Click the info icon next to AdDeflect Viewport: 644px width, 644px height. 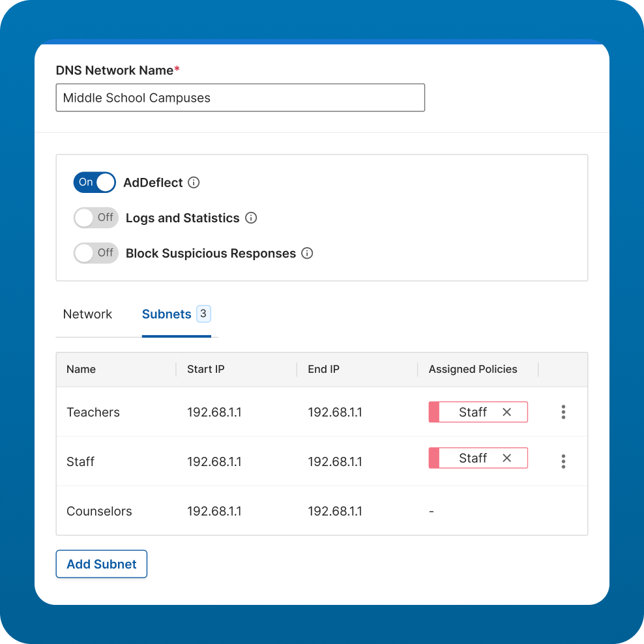click(x=193, y=183)
